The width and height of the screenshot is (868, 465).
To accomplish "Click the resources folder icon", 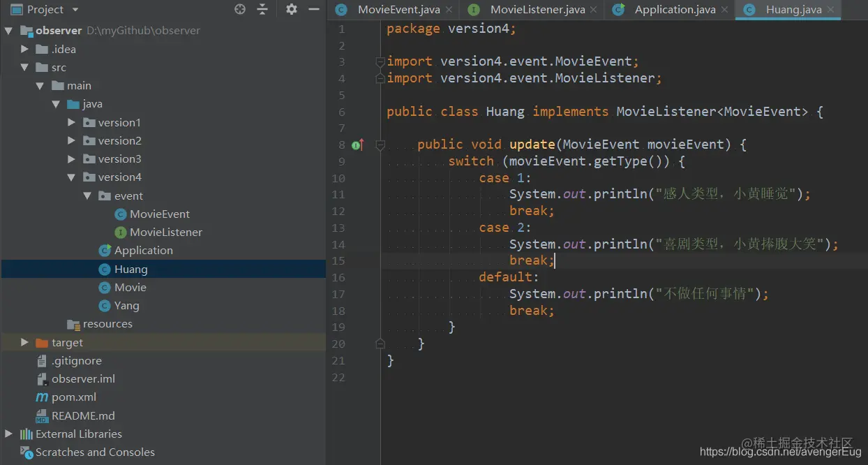I will tap(73, 324).
